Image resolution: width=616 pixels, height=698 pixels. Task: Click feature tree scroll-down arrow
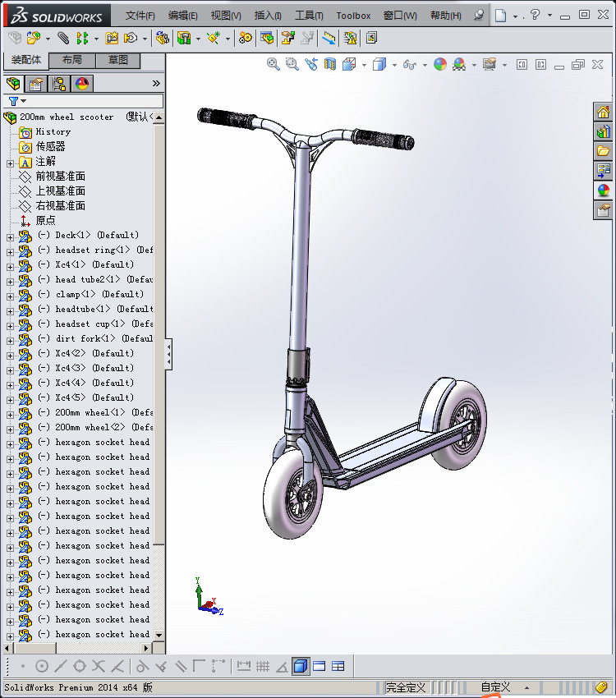pos(159,636)
